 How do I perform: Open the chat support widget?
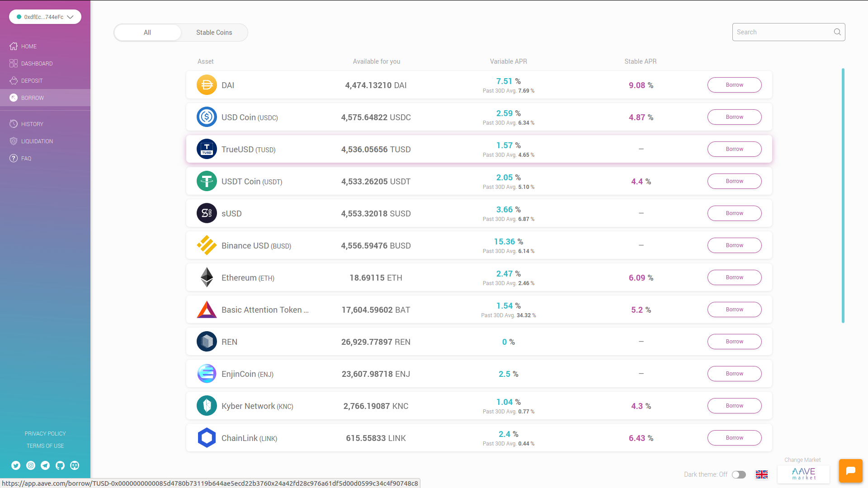click(x=850, y=471)
